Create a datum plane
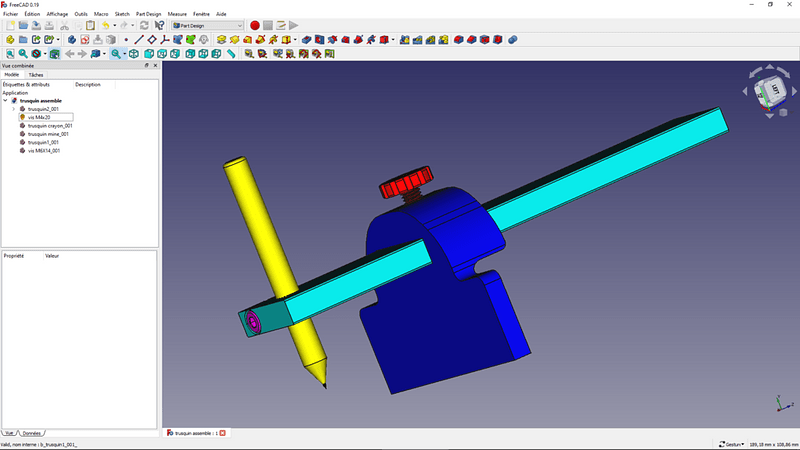This screenshot has height=450, width=800. point(152,40)
